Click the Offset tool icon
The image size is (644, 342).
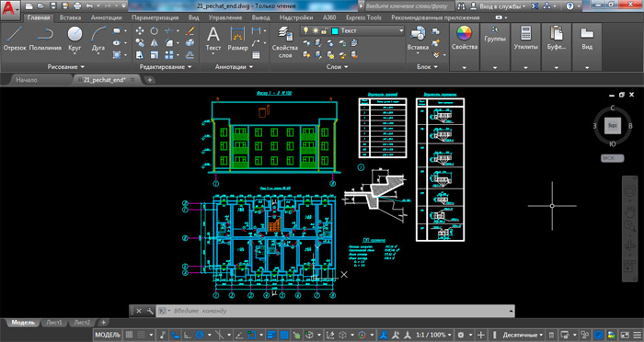click(x=190, y=54)
